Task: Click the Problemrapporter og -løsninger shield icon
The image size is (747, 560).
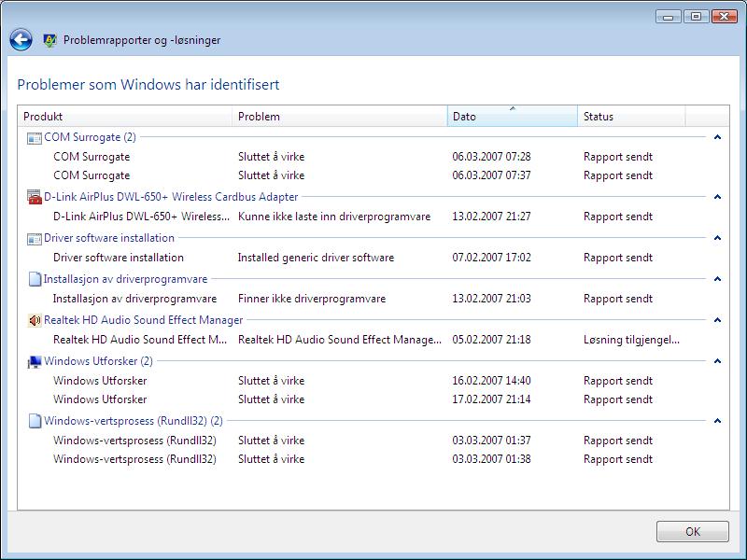Action: 49,40
